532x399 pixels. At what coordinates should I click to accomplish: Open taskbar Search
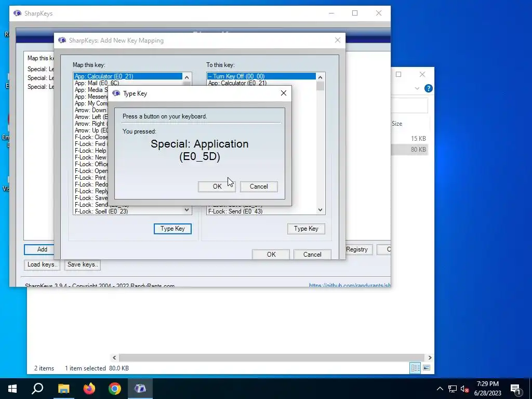click(37, 389)
